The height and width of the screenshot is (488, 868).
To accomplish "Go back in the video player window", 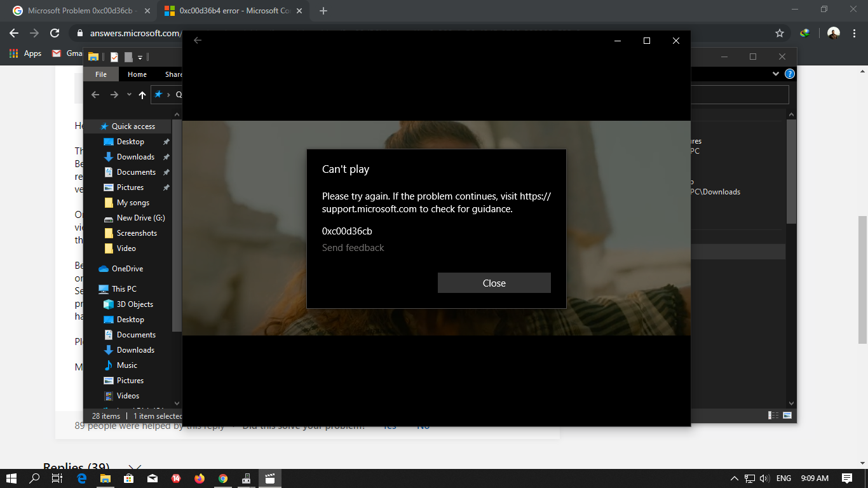I will (198, 40).
